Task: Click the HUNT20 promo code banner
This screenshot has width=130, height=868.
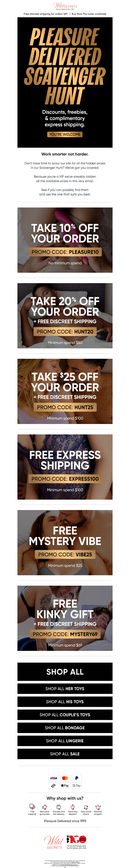Action: 65,315
